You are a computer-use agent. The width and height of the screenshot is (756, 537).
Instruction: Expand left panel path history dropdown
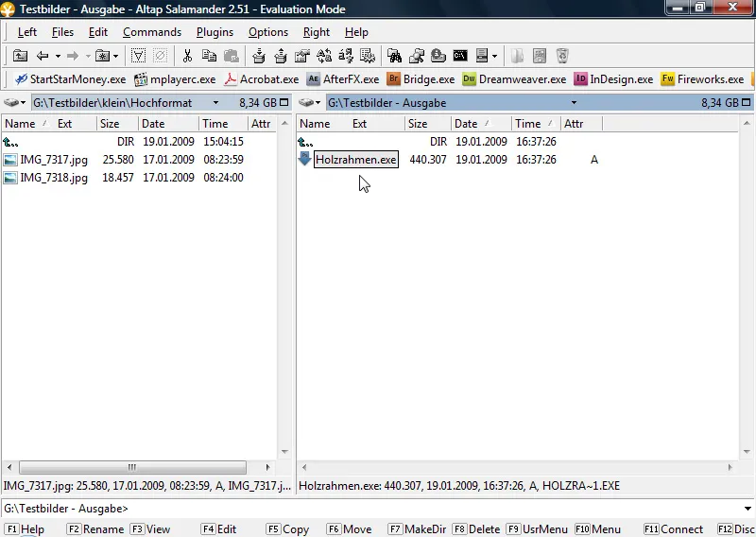tap(215, 103)
